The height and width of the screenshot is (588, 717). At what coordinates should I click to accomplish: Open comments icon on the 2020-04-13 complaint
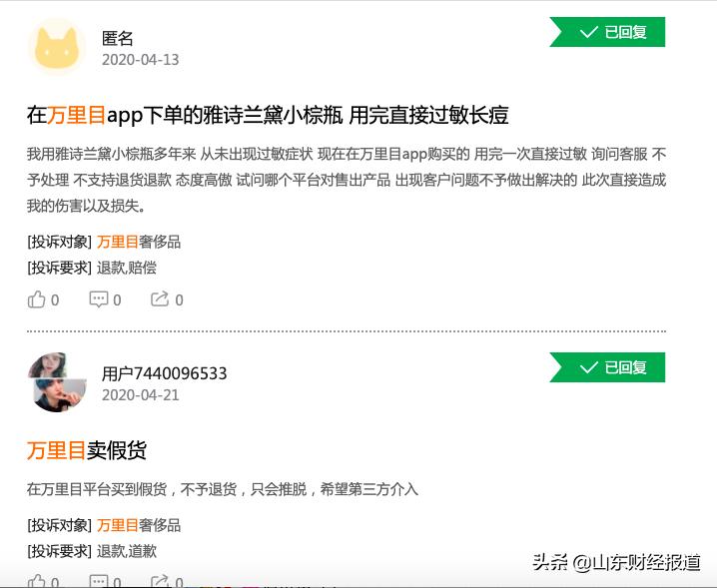tap(98, 299)
